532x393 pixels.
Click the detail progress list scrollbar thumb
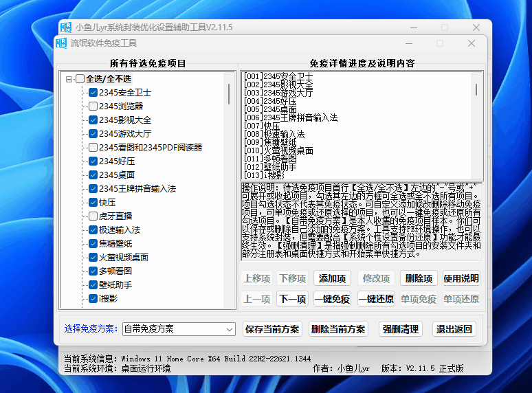coord(476,89)
